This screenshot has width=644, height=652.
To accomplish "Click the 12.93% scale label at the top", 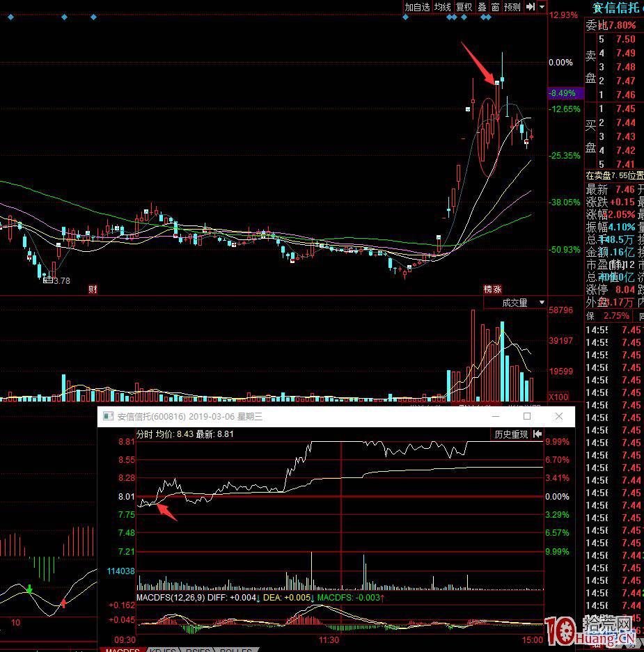I will click(563, 15).
